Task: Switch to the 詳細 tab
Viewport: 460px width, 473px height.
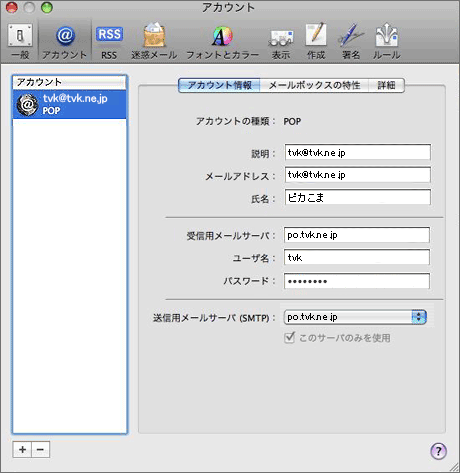Action: (386, 85)
